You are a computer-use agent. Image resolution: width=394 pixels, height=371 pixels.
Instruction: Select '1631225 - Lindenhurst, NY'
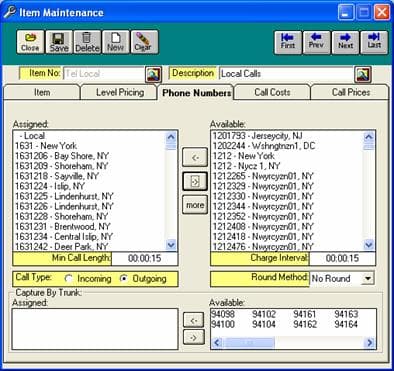coord(89,196)
